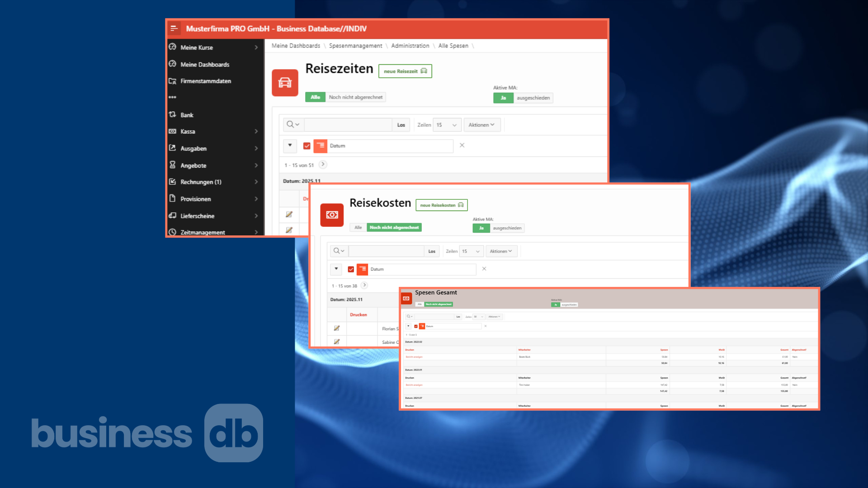
Task: Click the hamburger menu icon in header
Action: click(174, 28)
